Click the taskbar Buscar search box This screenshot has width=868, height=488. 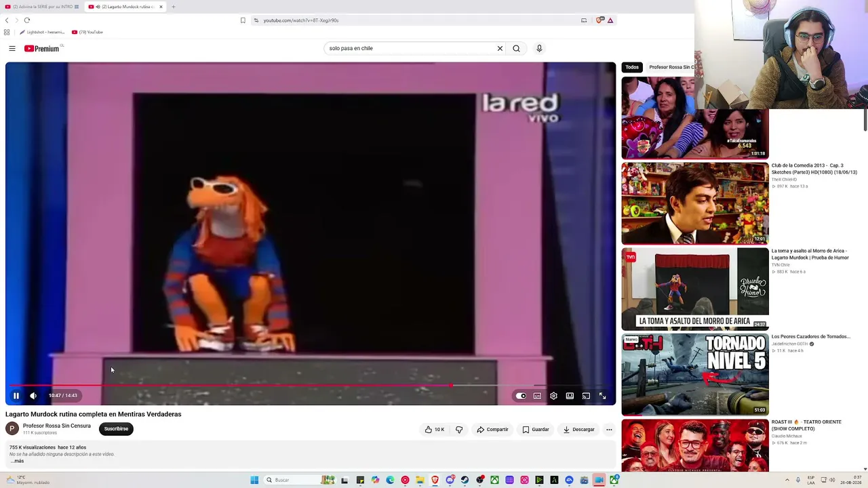(298, 480)
